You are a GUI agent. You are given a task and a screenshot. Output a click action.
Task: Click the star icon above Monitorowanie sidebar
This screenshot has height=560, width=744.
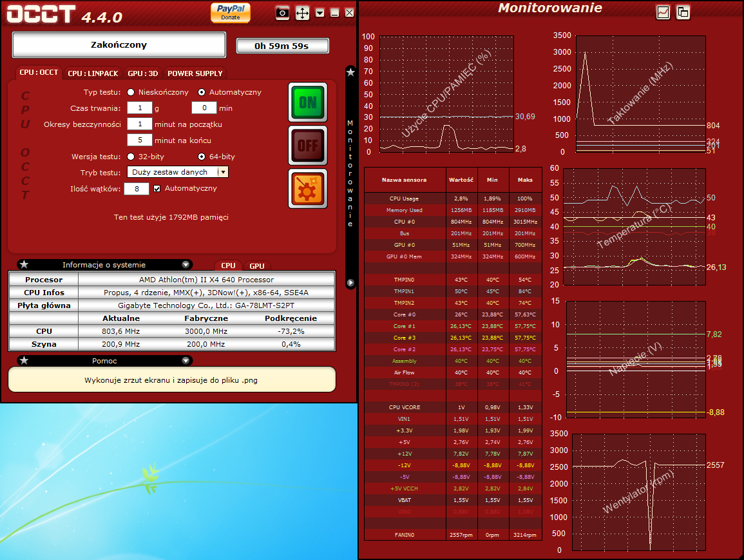[350, 72]
